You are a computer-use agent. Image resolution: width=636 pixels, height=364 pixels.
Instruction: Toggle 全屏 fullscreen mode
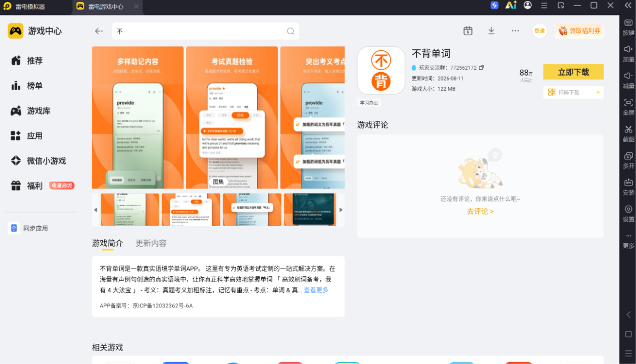click(628, 107)
